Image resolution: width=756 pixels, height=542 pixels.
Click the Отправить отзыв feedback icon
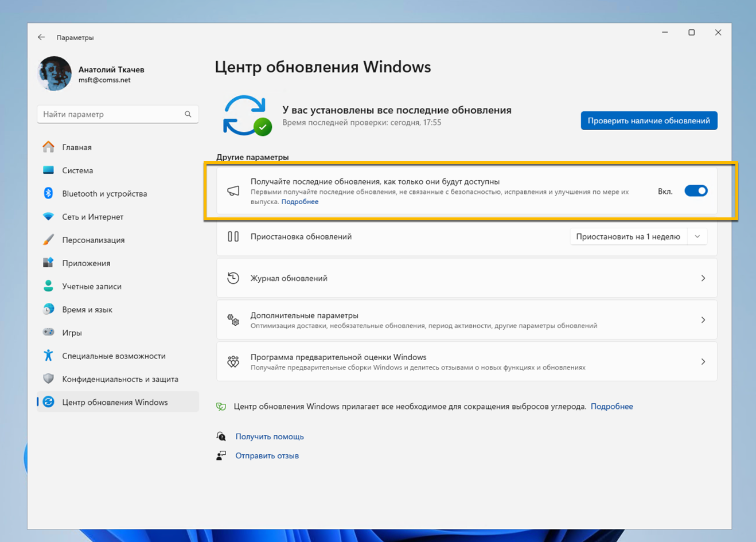[221, 456]
